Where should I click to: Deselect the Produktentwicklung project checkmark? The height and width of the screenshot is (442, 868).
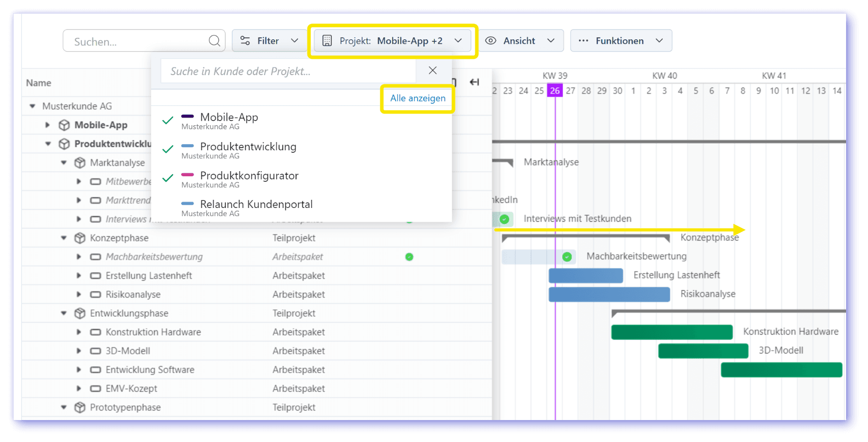167,150
